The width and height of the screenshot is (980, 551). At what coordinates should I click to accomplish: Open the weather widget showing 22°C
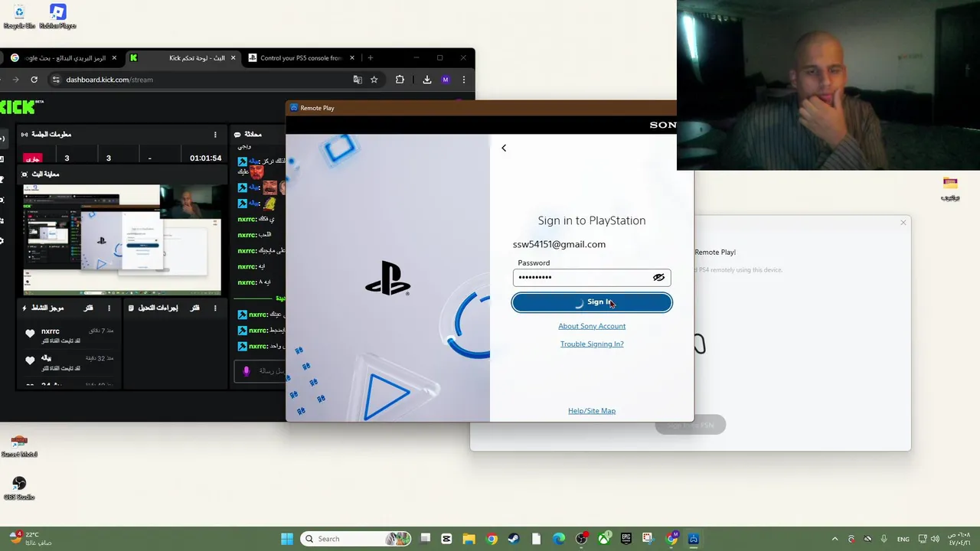pyautogui.click(x=31, y=538)
